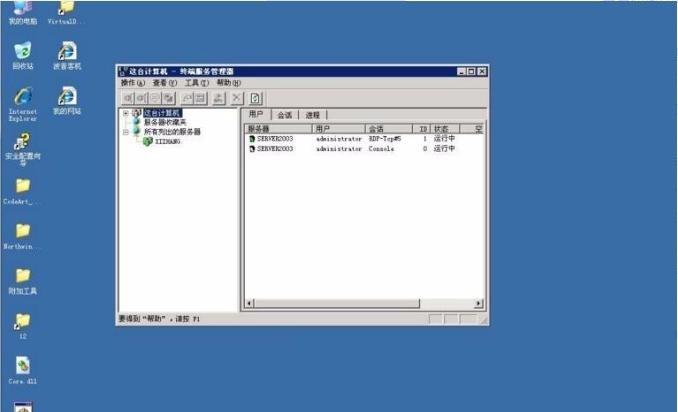Click the Disconnect toolbar icon
This screenshot has height=412, width=678.
[141, 99]
